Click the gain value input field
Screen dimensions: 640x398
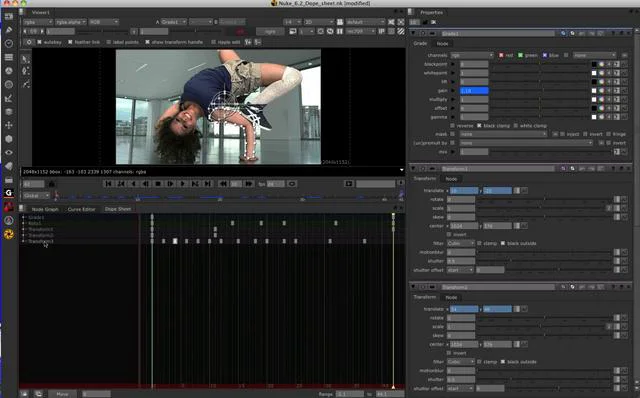474,91
